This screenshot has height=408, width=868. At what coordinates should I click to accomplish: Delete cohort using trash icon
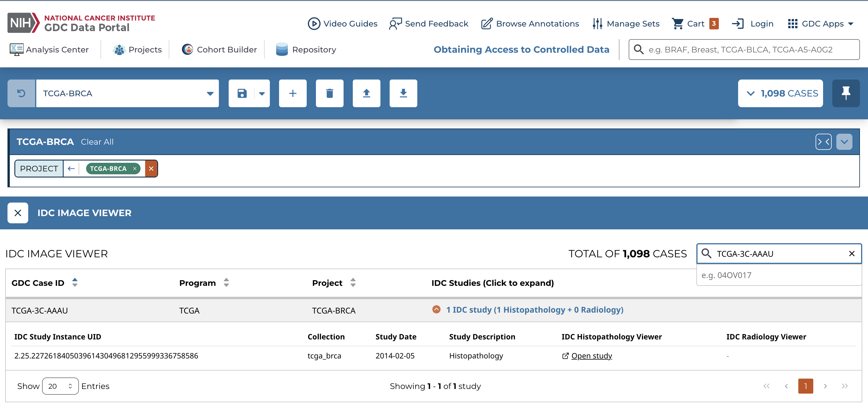(329, 93)
